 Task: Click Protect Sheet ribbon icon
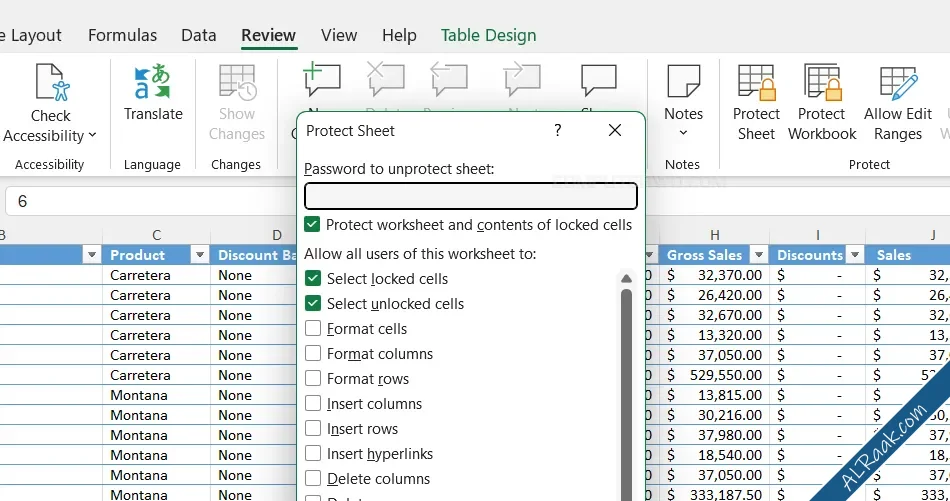(757, 82)
